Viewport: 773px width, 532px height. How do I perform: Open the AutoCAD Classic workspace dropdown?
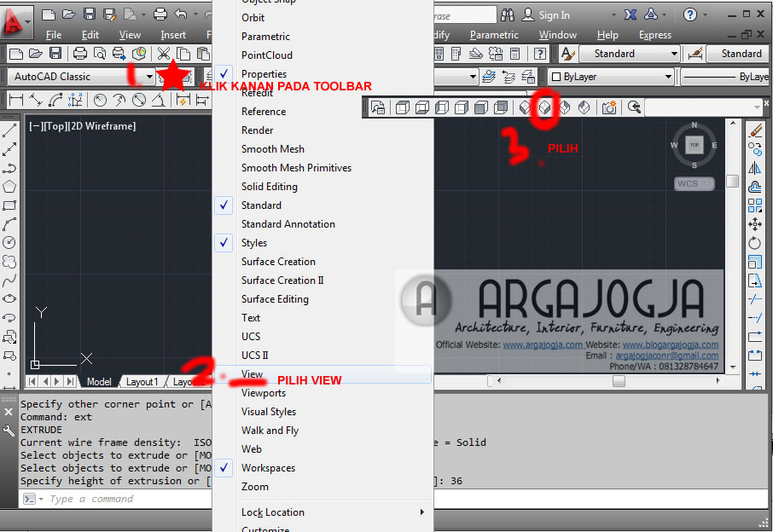148,77
